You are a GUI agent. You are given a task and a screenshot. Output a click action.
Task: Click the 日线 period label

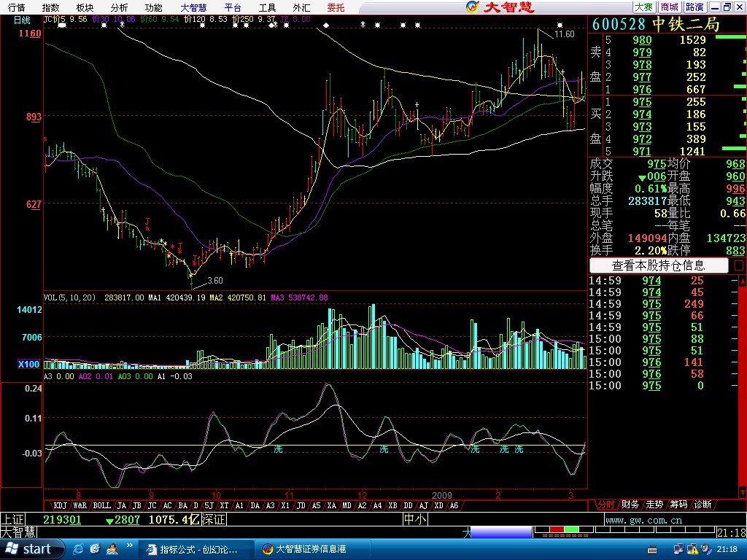pyautogui.click(x=21, y=20)
